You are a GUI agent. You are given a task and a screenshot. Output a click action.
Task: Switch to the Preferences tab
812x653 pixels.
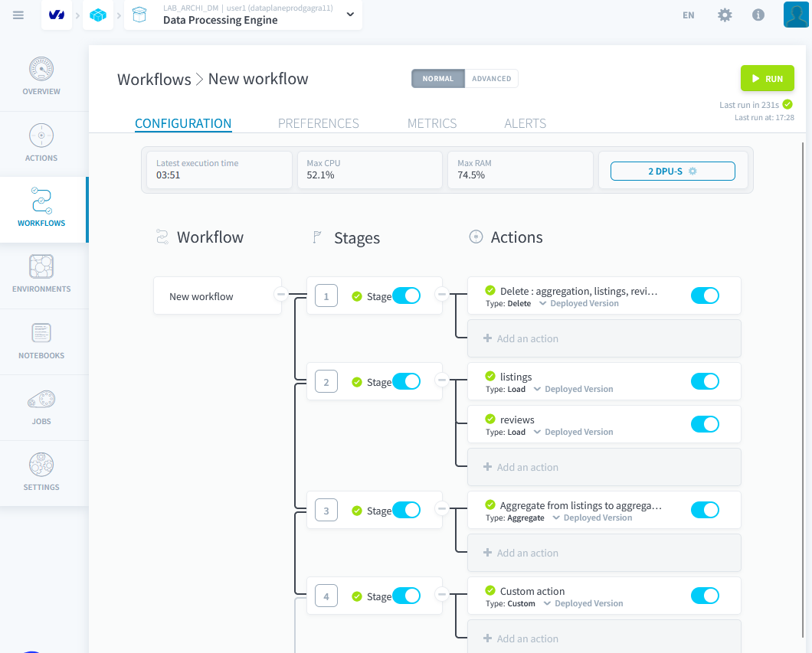click(x=318, y=123)
